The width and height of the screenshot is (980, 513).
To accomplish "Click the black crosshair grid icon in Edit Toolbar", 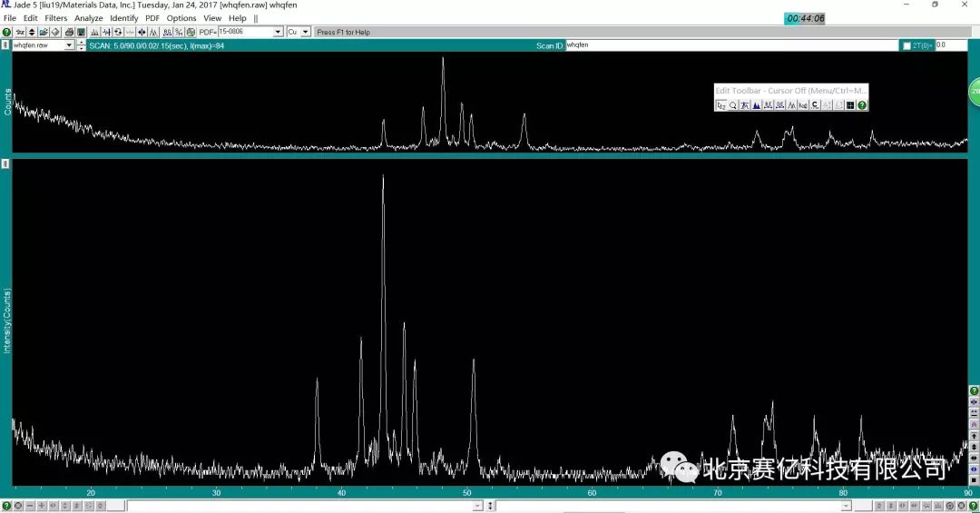I will [x=850, y=105].
